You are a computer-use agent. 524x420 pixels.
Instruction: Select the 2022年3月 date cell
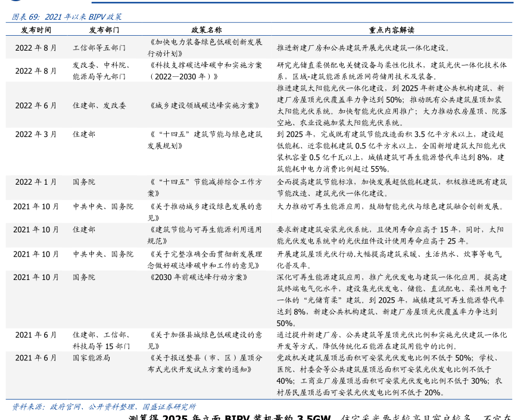pyautogui.click(x=36, y=135)
